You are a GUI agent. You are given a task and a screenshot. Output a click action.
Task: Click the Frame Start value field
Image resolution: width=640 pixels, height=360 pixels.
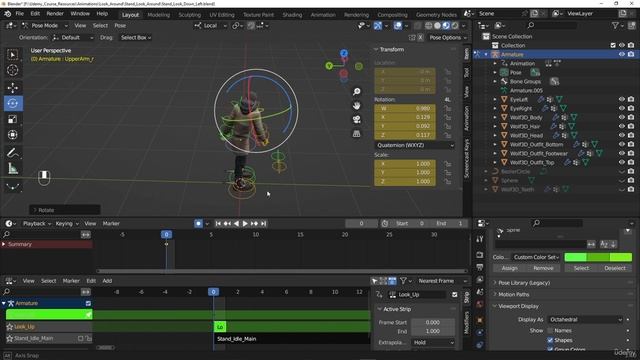pos(433,322)
